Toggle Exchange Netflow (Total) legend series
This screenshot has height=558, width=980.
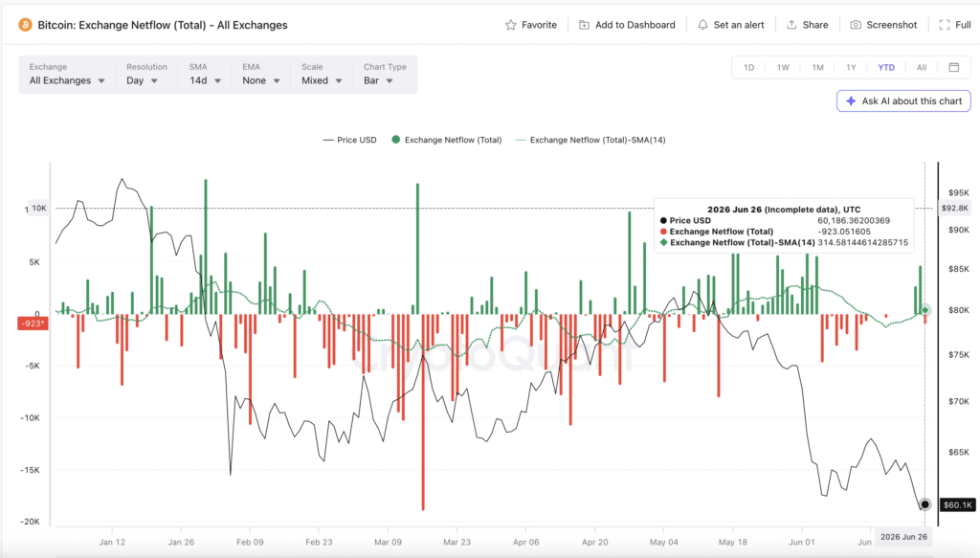click(x=446, y=140)
